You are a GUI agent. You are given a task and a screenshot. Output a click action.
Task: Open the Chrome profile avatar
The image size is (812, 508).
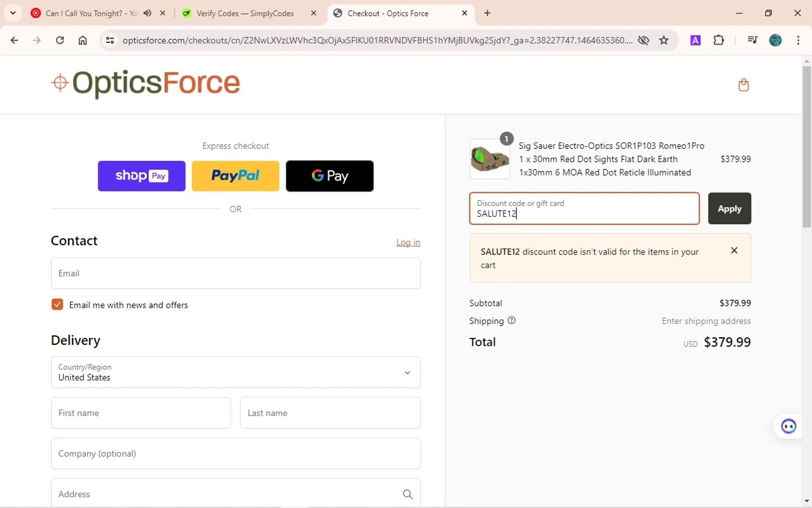click(x=775, y=40)
